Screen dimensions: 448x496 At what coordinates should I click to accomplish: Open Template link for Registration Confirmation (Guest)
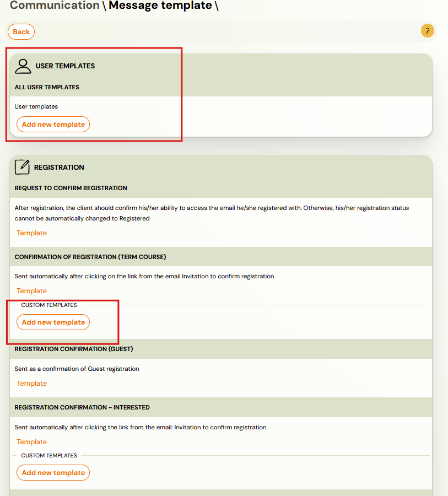click(31, 384)
